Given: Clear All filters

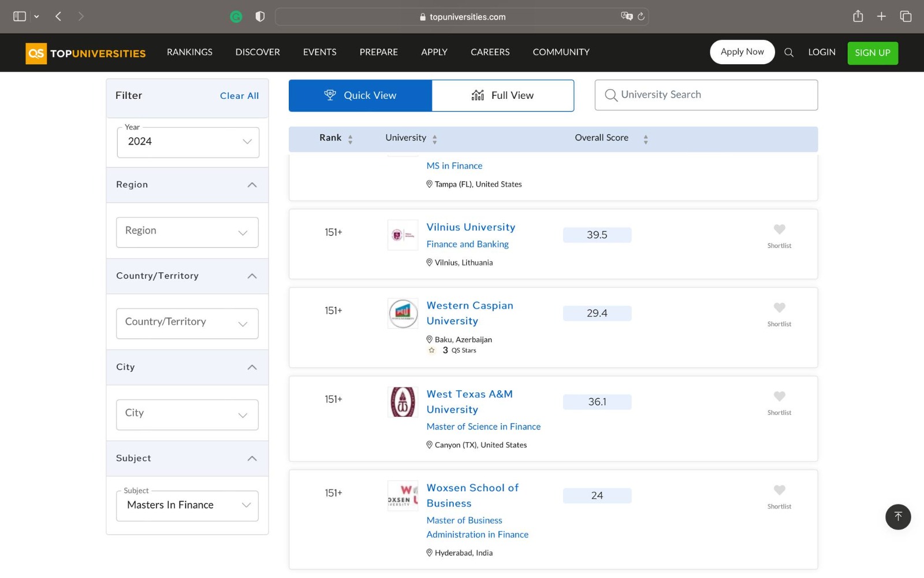Looking at the screenshot, I should 239,96.
